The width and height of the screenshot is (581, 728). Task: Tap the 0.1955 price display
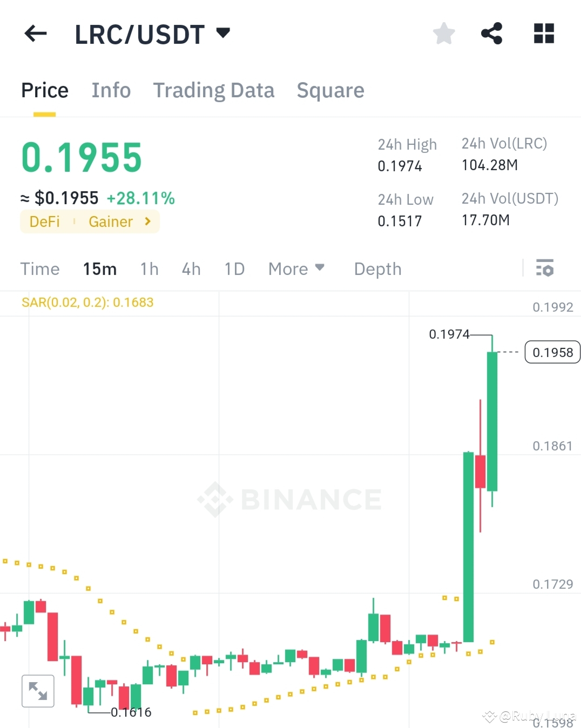(82, 157)
